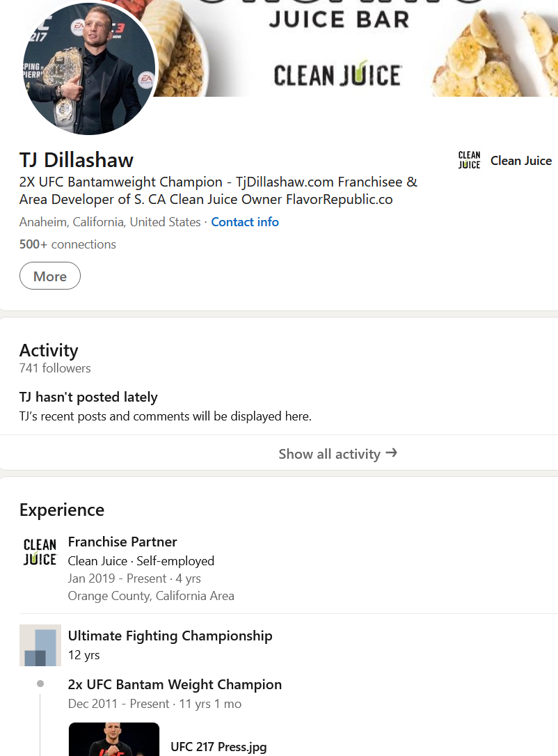
Task: Open the Ultimate Fighting Championship company entry
Action: click(170, 636)
